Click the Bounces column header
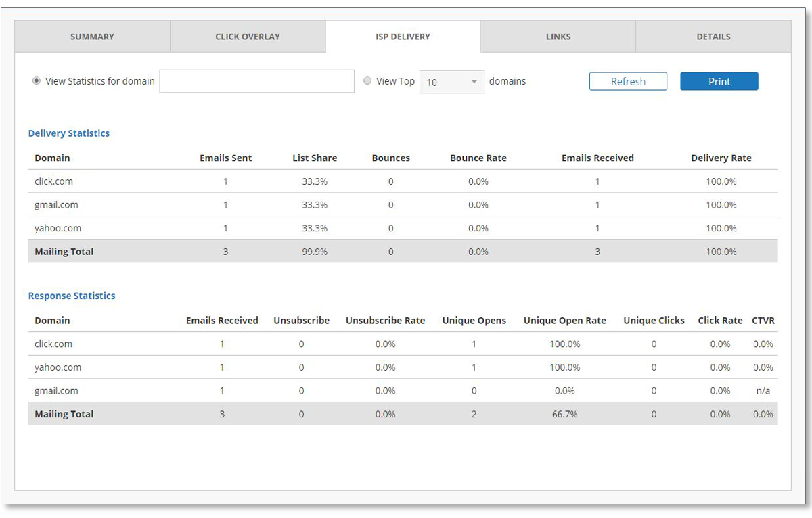The height and width of the screenshot is (518, 812). point(391,158)
